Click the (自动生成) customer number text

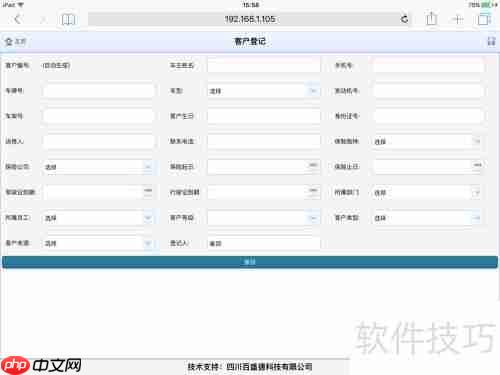click(56, 65)
